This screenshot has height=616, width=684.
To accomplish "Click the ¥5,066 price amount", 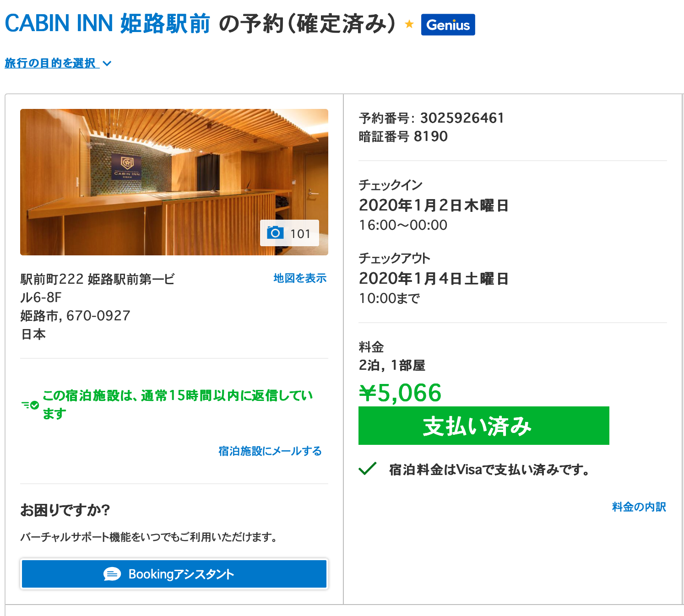I will [x=400, y=393].
